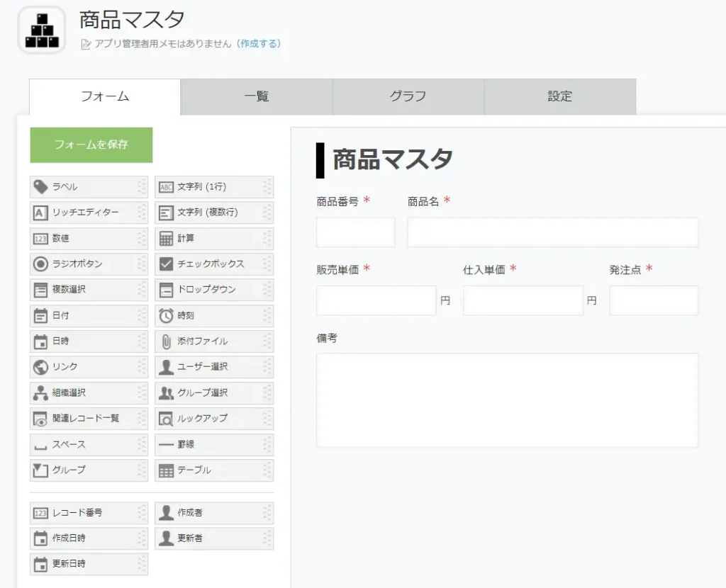The image size is (726, 588).
Task: Pick the レコード番号 123 icon
Action: (x=40, y=513)
